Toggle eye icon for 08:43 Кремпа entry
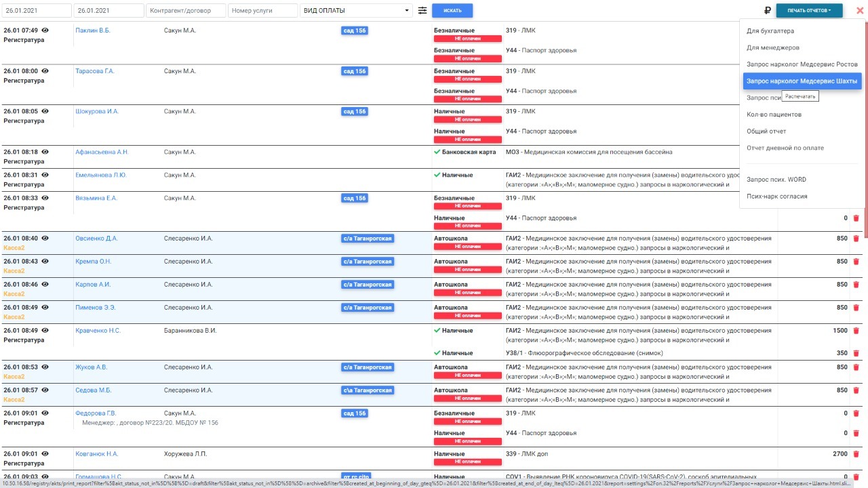This screenshot has height=488, width=868. click(x=45, y=262)
